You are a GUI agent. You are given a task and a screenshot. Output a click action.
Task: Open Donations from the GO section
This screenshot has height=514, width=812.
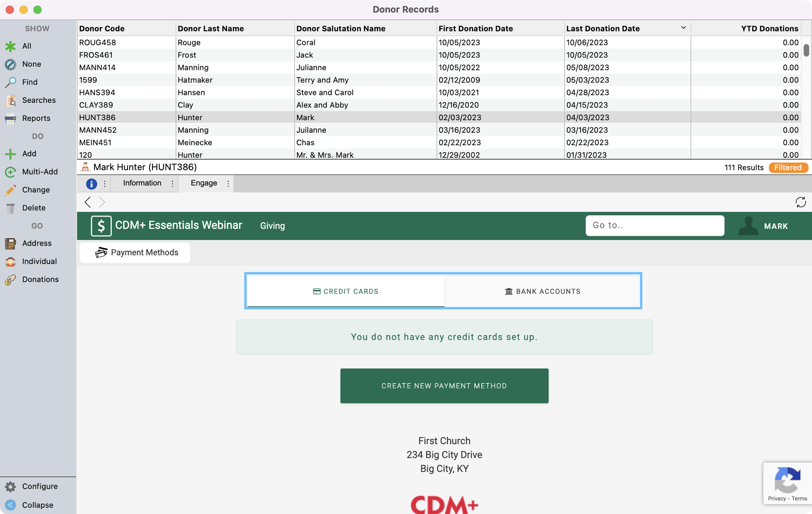pyautogui.click(x=10, y=280)
